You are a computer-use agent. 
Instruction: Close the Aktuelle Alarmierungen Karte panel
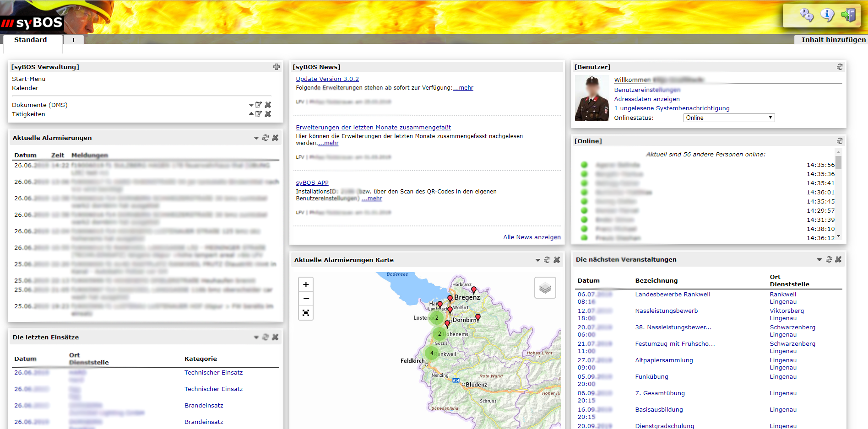point(557,260)
